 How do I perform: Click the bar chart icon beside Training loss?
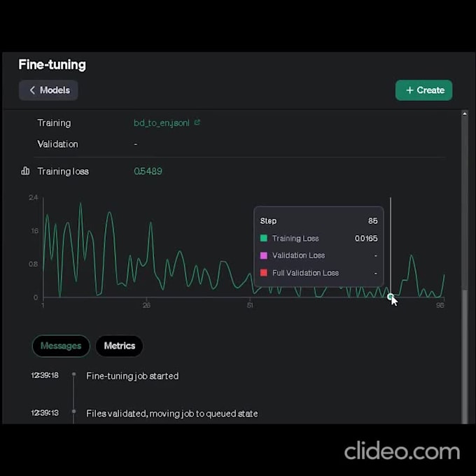[x=26, y=171]
